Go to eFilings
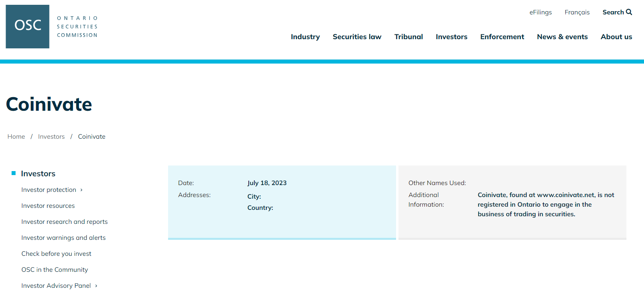This screenshot has width=644, height=299. pos(541,12)
